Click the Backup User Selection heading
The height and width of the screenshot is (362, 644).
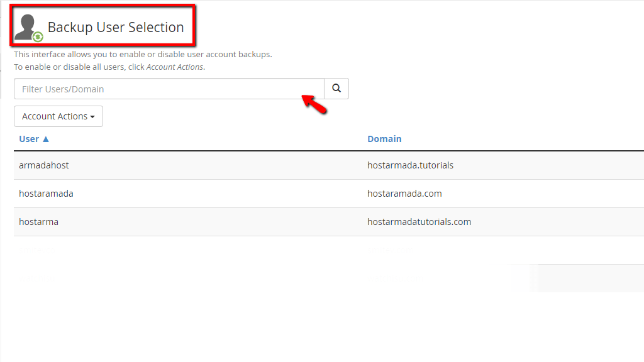coord(116,27)
